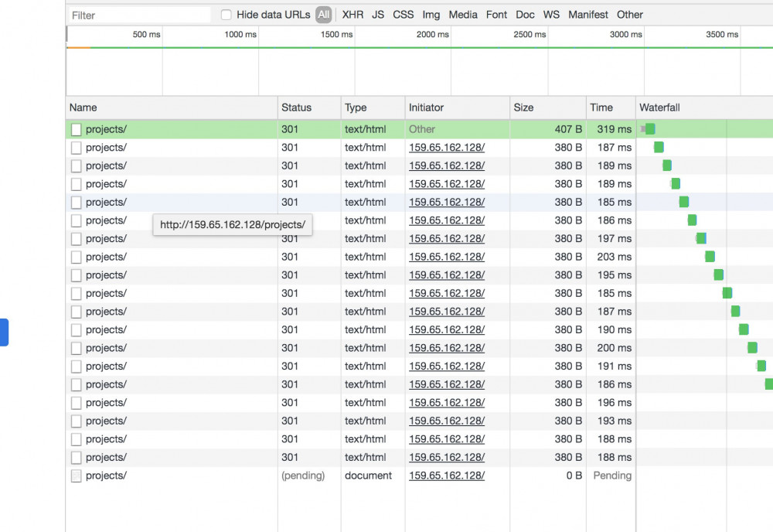Focus the Filter text field
Screen dimensions: 773x532
click(139, 15)
